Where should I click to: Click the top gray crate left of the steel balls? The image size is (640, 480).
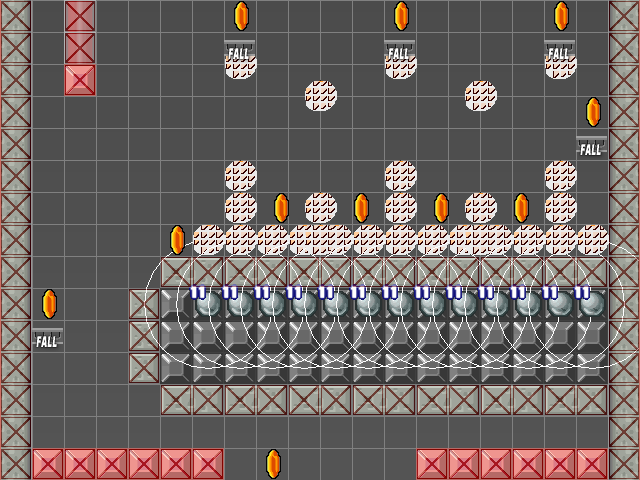(x=144, y=304)
